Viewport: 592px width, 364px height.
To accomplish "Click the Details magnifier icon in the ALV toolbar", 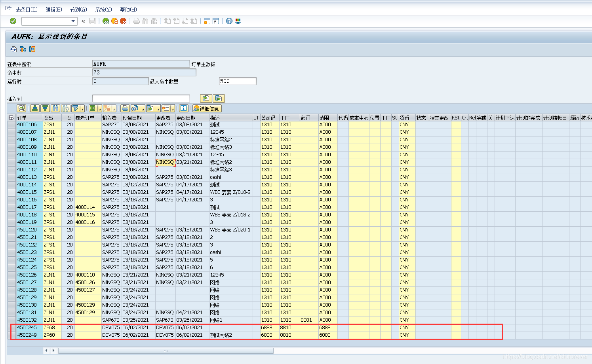I will coord(21,108).
